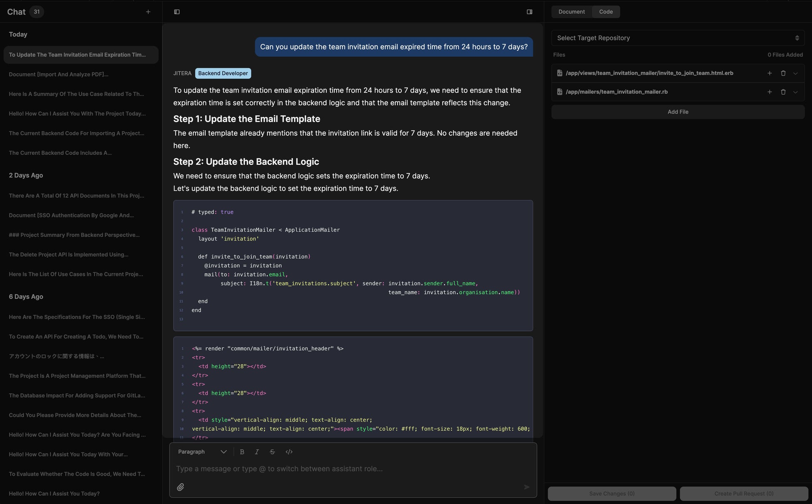
Task: Click the message input field
Action: [350, 469]
